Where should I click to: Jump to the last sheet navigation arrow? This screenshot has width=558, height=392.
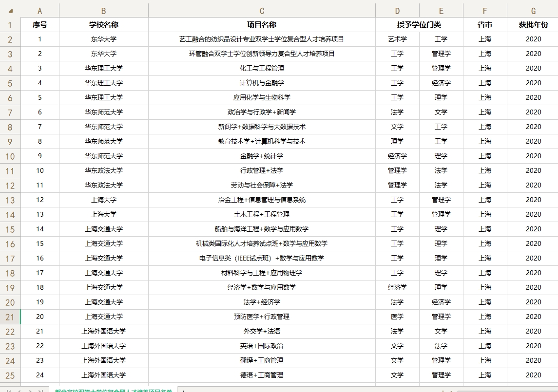pyautogui.click(x=40, y=390)
